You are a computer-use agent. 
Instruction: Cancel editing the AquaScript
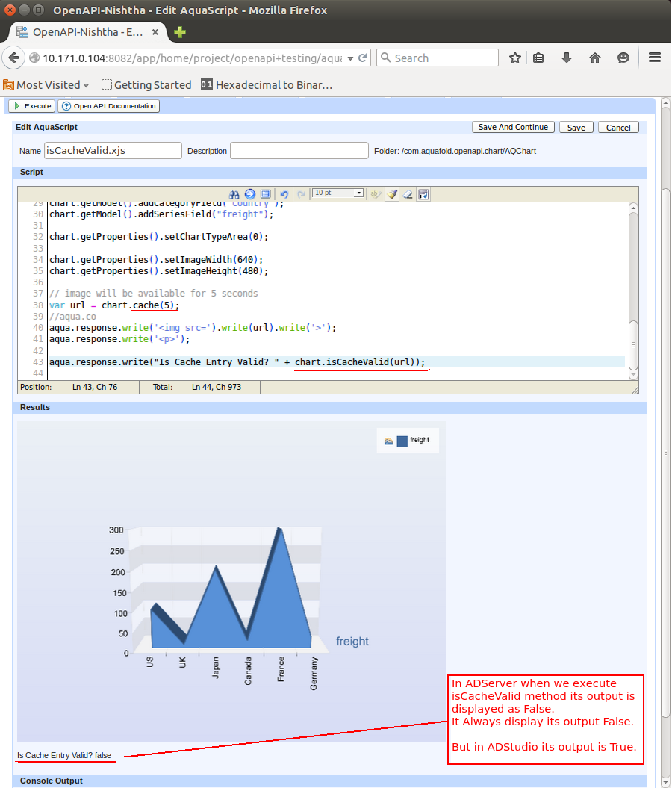point(618,128)
